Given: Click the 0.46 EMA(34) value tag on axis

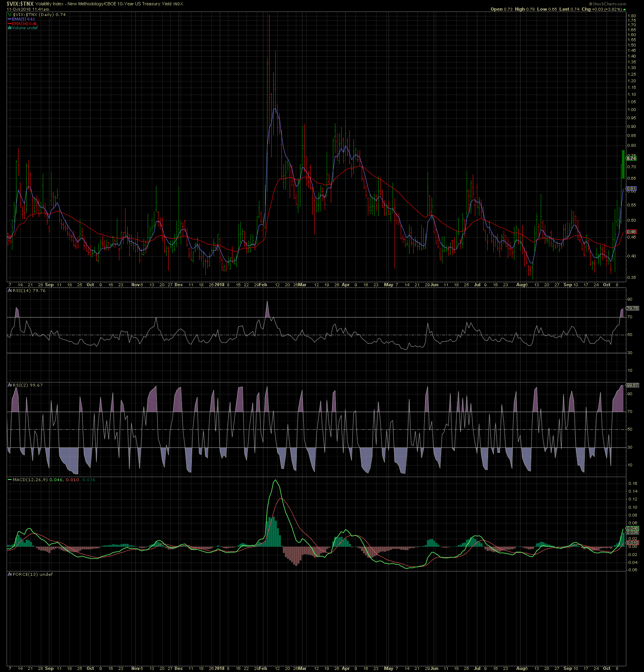Looking at the screenshot, I should tap(631, 232).
